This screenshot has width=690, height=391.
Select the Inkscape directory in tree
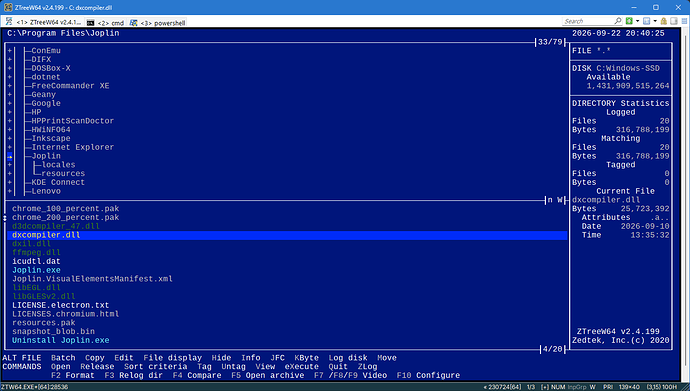click(x=51, y=138)
